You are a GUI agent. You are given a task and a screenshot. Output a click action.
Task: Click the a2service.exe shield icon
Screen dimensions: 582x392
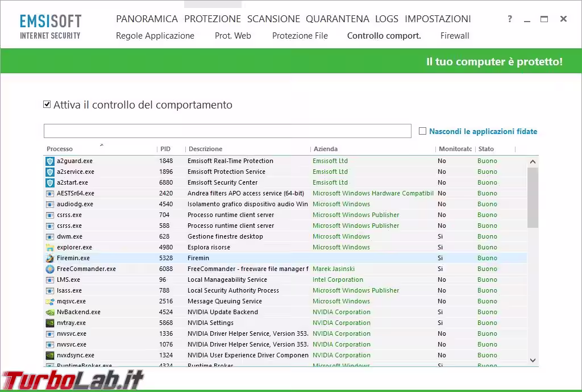pyautogui.click(x=50, y=172)
